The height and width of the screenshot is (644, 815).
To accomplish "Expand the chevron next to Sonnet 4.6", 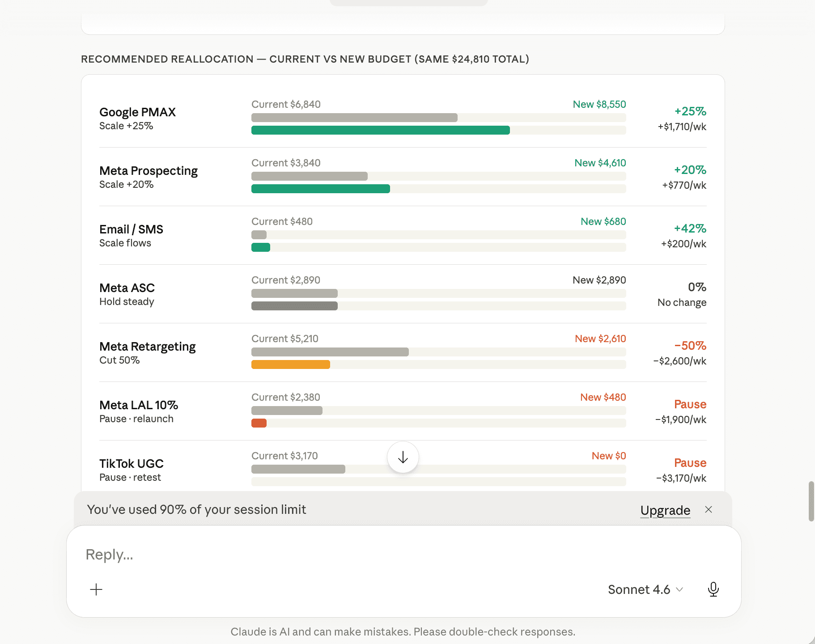I will tap(680, 589).
